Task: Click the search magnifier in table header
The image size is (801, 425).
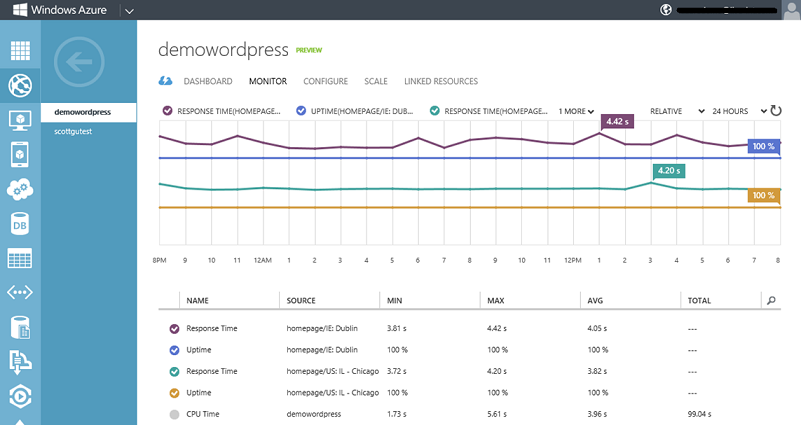Action: coord(771,300)
